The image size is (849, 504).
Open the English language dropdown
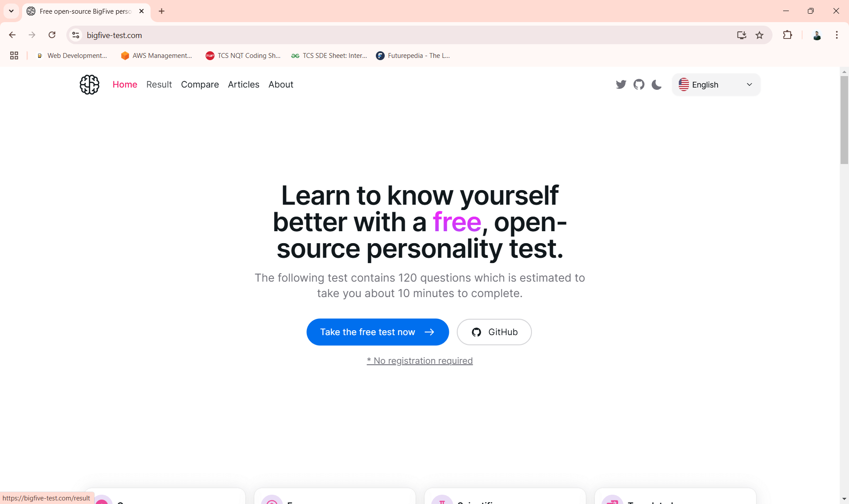click(716, 84)
